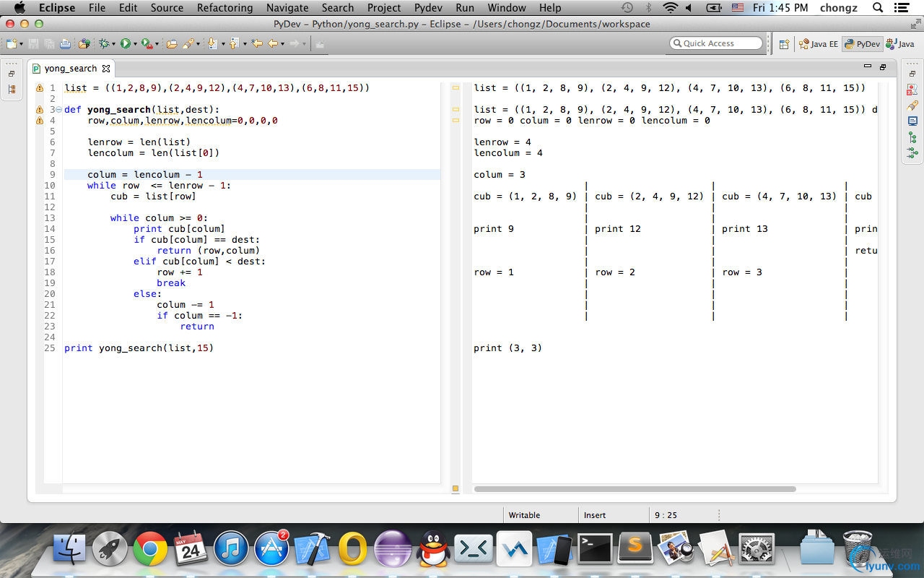Open the Call Hierarchy icon in right trim

click(x=912, y=153)
